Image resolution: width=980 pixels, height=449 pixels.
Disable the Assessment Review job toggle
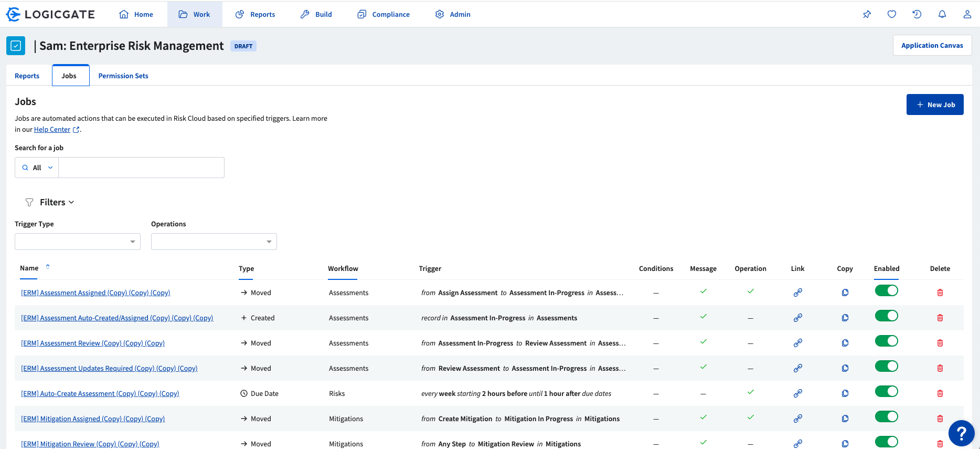point(887,341)
